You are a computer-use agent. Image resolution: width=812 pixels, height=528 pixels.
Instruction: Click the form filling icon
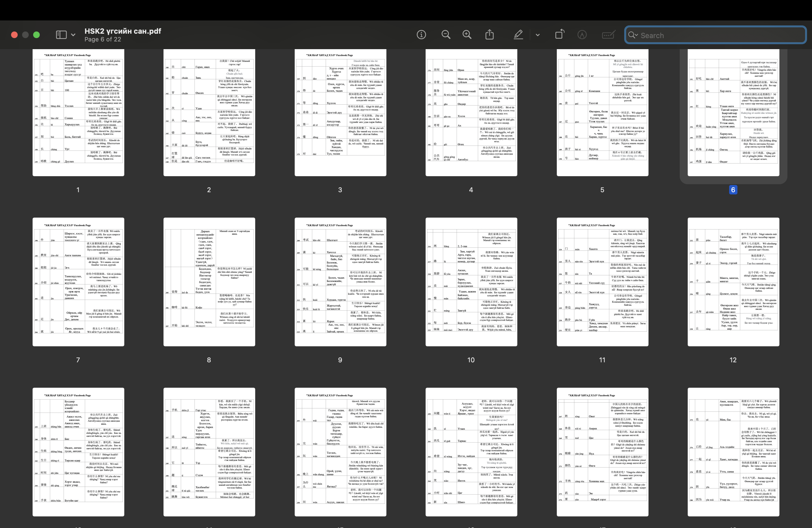coord(609,35)
